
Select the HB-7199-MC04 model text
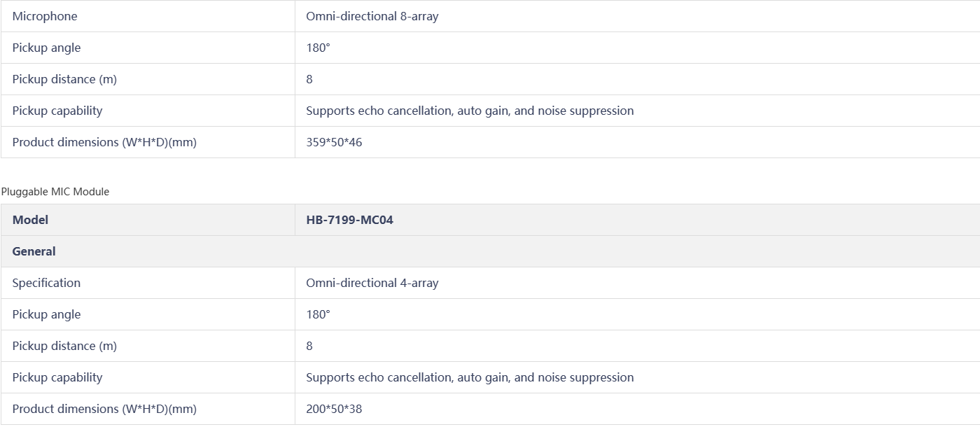click(x=349, y=220)
